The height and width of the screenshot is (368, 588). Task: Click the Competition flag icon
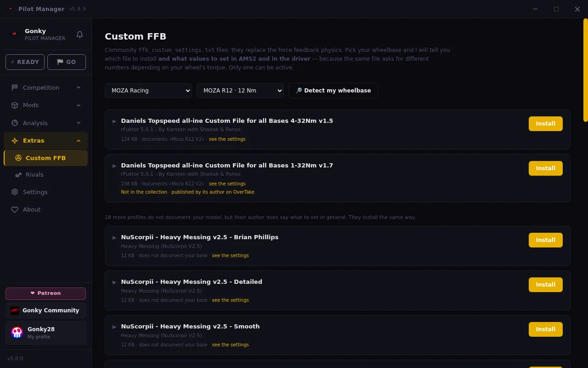click(15, 87)
